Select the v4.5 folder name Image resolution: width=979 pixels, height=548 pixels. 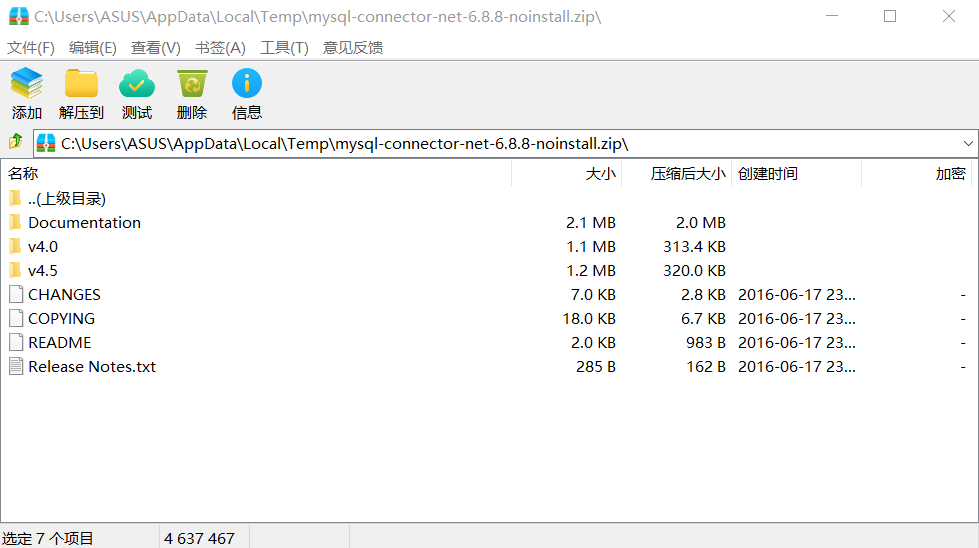point(43,270)
